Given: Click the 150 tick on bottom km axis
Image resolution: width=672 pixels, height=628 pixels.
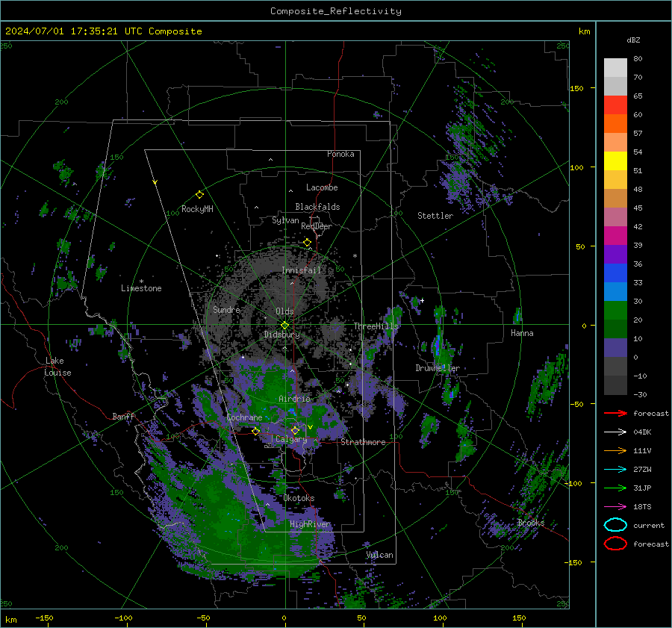Looking at the screenshot, I should coord(519,618).
